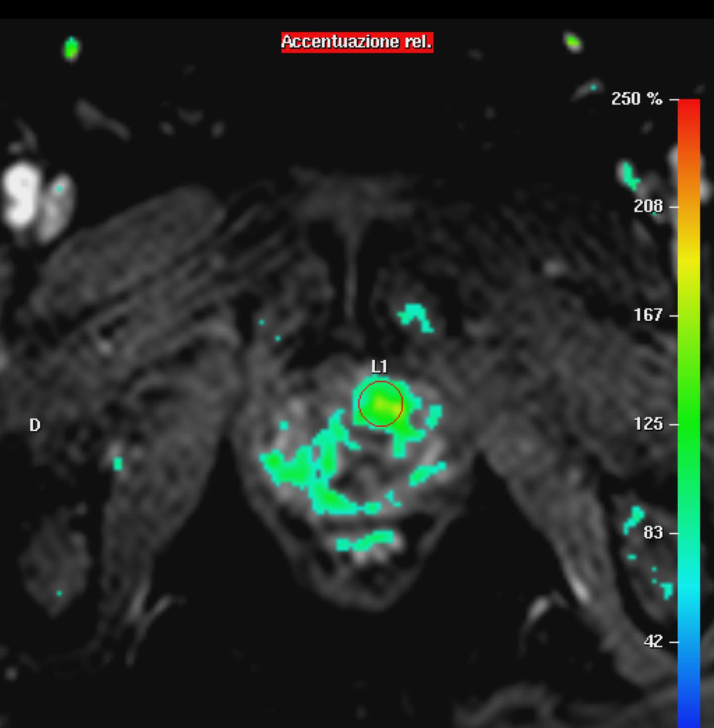Click the '125' scale value
The height and width of the screenshot is (728, 714).
[x=648, y=424]
